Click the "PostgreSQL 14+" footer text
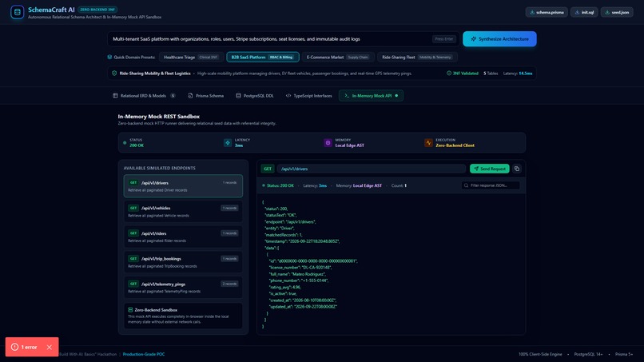The image size is (644, 362). click(588, 354)
